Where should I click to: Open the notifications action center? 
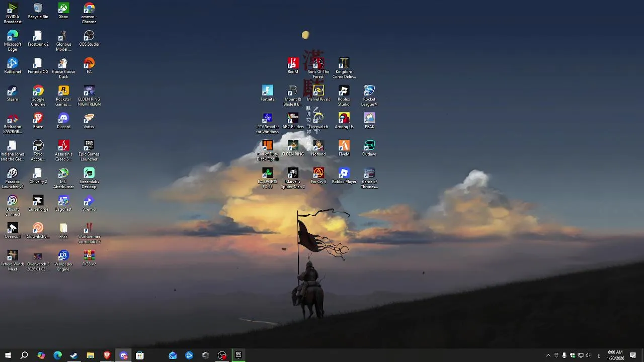633,355
